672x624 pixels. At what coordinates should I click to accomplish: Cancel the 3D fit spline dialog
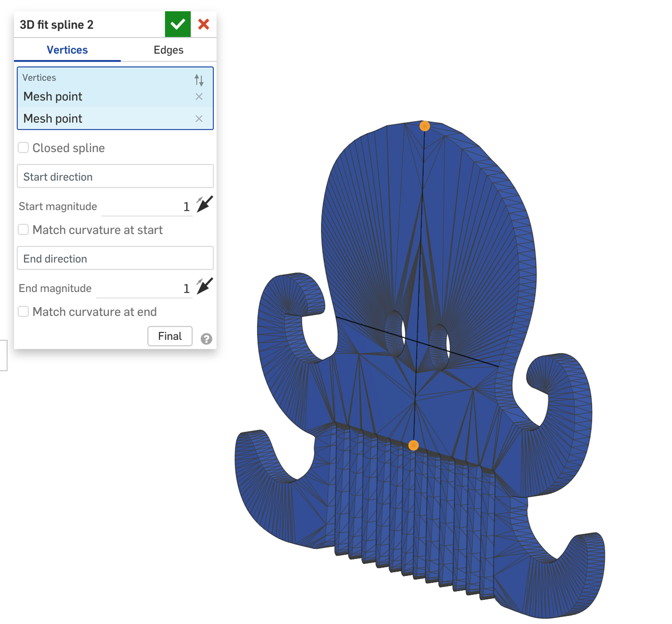pyautogui.click(x=204, y=24)
